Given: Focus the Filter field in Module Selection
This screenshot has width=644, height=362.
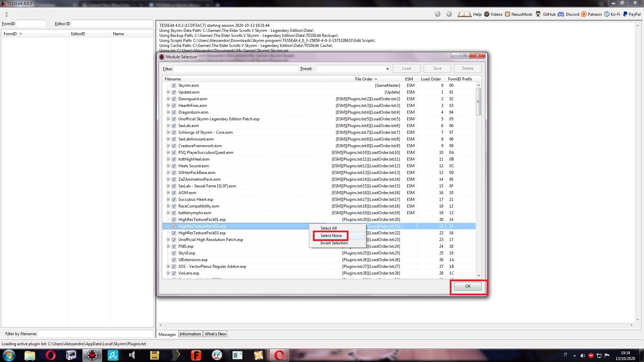Looking at the screenshot, I should 236,69.
